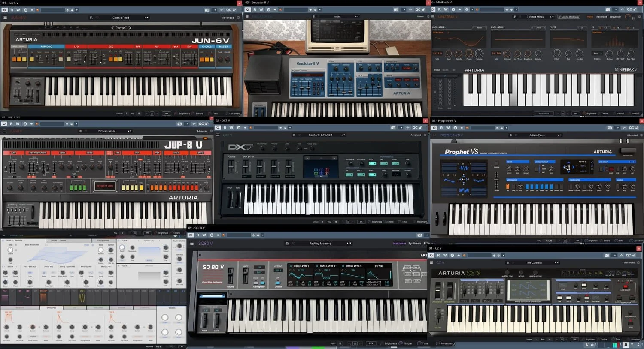
Task: Open preset library icon in SQ80 V window
Action: point(287,243)
